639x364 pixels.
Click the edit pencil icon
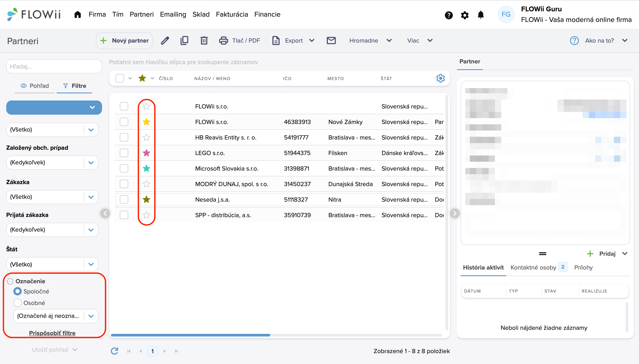(x=165, y=41)
